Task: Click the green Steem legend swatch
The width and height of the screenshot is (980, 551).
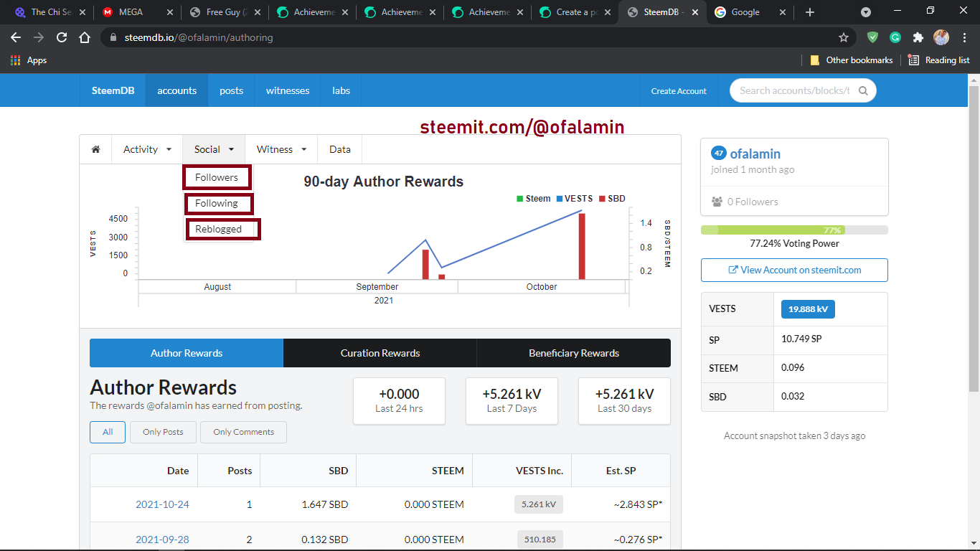Action: click(x=519, y=199)
